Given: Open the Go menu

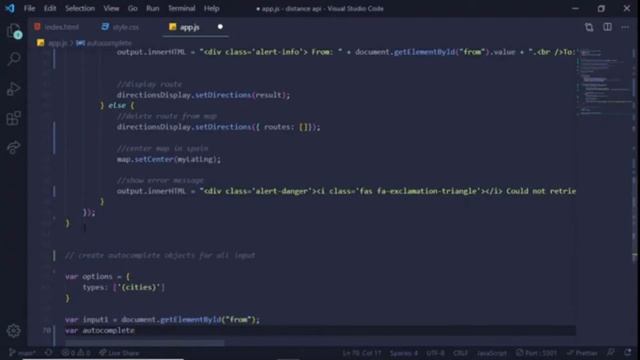Looking at the screenshot, I should (133, 8).
